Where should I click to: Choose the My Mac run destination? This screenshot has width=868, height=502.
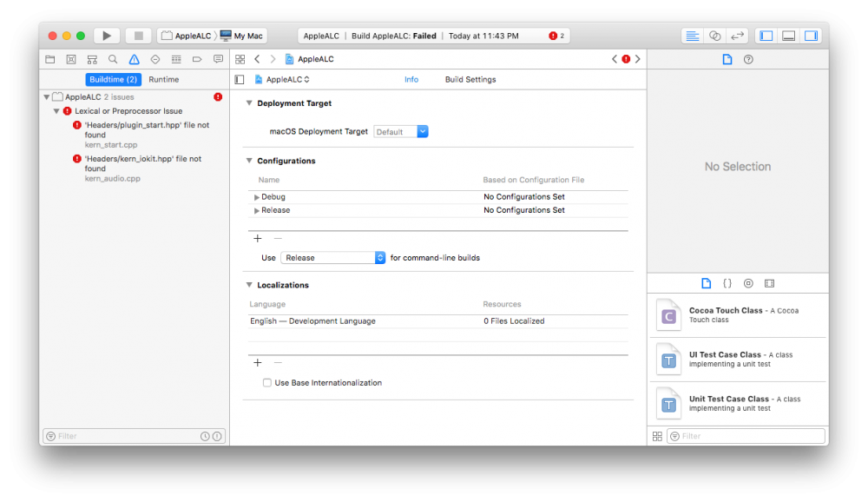[242, 36]
